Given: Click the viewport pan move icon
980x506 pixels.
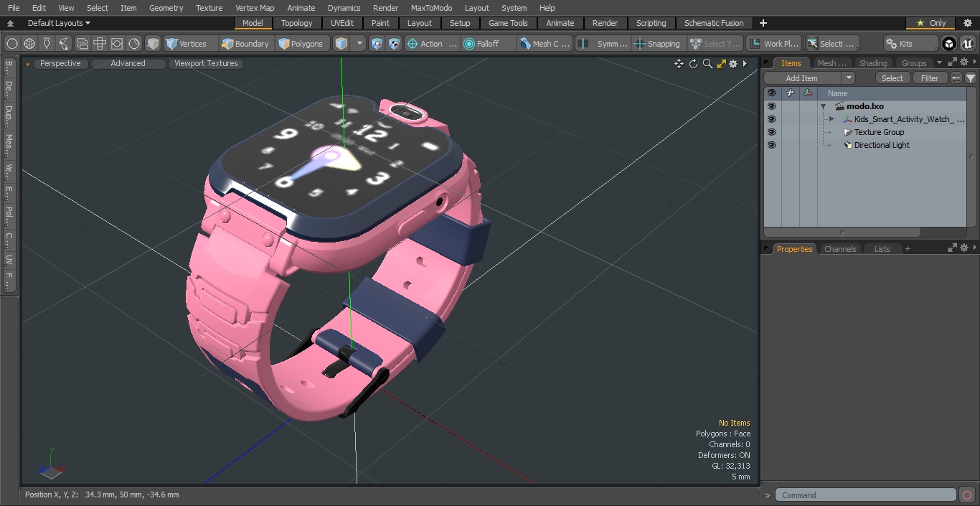Looking at the screenshot, I should pyautogui.click(x=679, y=64).
